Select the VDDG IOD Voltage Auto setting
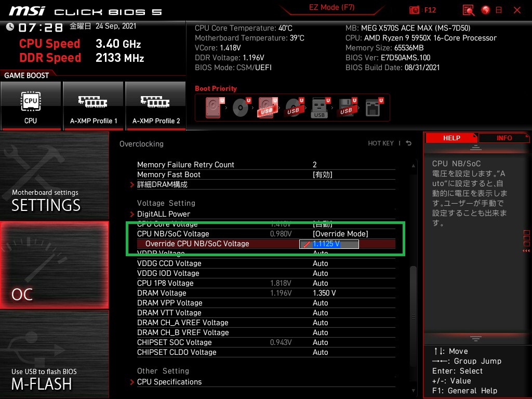 (x=320, y=273)
